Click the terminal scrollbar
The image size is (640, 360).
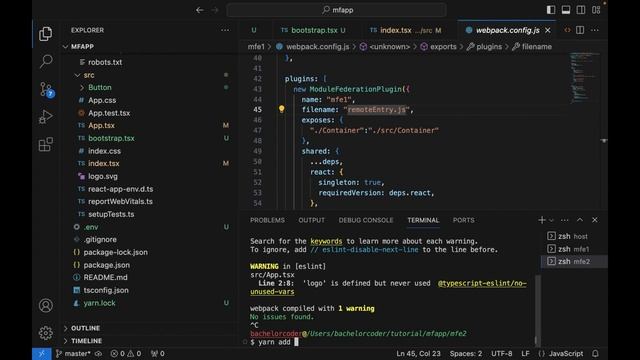(538, 309)
